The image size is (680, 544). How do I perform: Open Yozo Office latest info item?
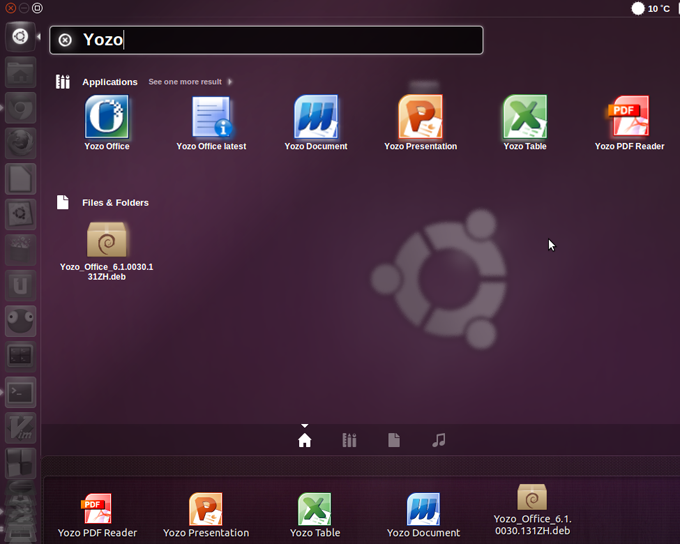click(211, 123)
